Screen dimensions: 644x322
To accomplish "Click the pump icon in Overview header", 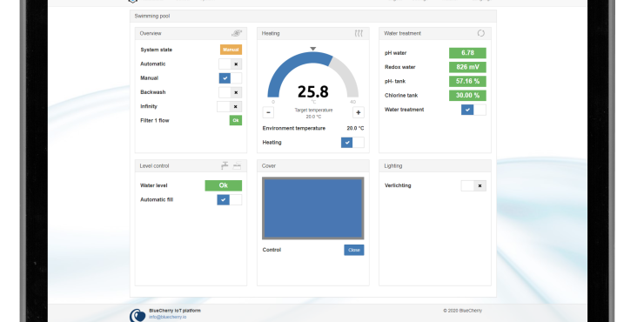I will coord(237,33).
